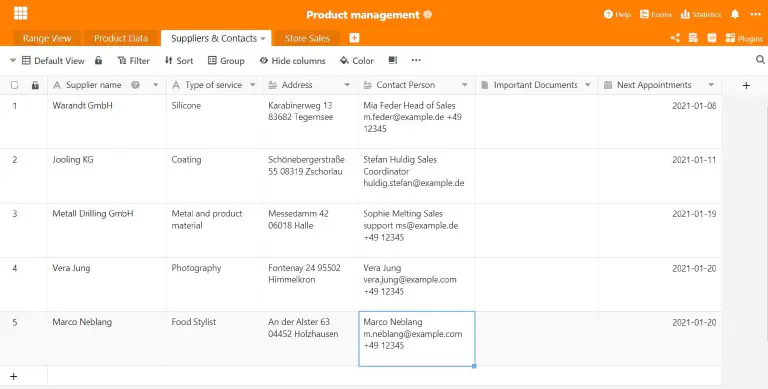Viewport: 768px width, 389px height.
Task: Select the Warandt GmbH cell
Action: tap(107, 122)
